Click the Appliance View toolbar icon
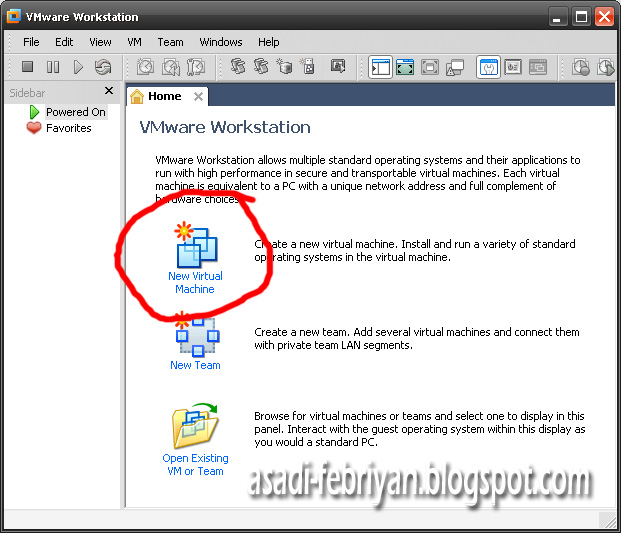 point(513,67)
